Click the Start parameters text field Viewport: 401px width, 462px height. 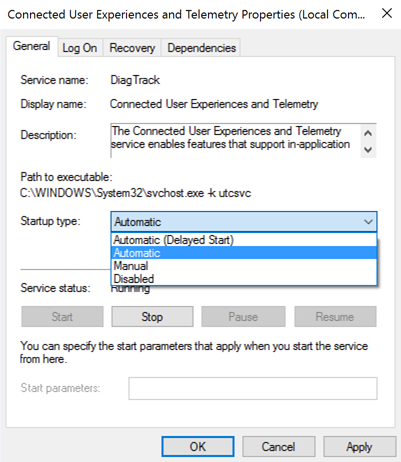[x=253, y=388]
